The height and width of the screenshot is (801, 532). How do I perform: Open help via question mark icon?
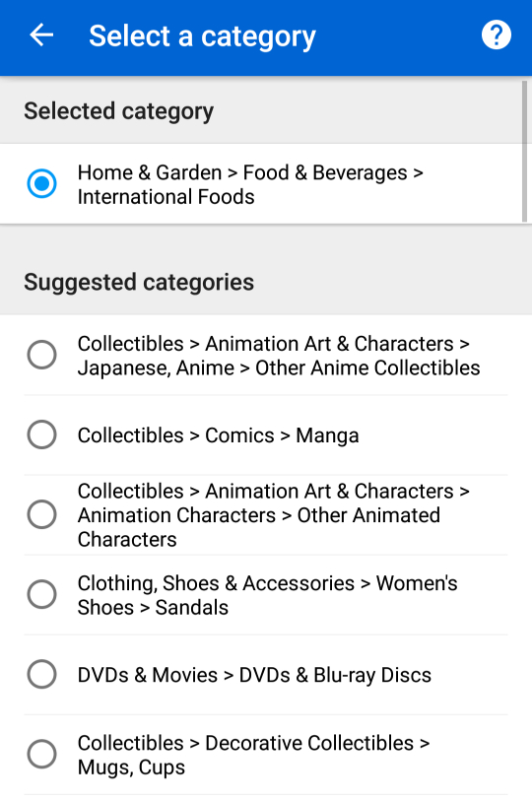pyautogui.click(x=496, y=35)
